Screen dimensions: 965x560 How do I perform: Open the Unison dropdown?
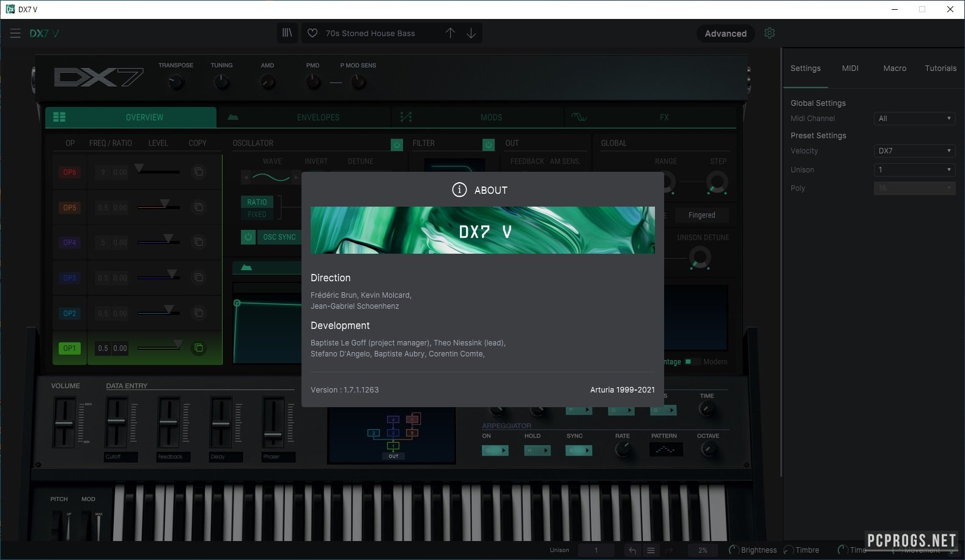click(914, 170)
